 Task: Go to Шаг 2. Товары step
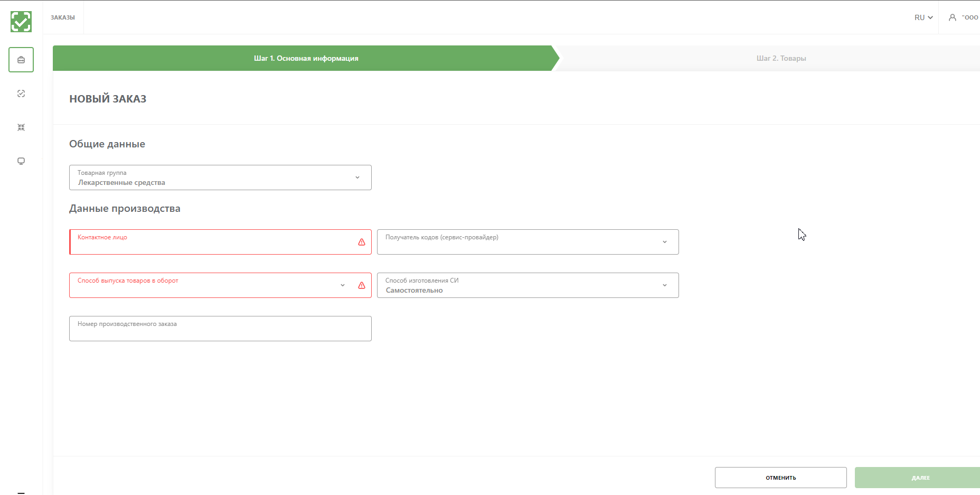[x=781, y=58]
